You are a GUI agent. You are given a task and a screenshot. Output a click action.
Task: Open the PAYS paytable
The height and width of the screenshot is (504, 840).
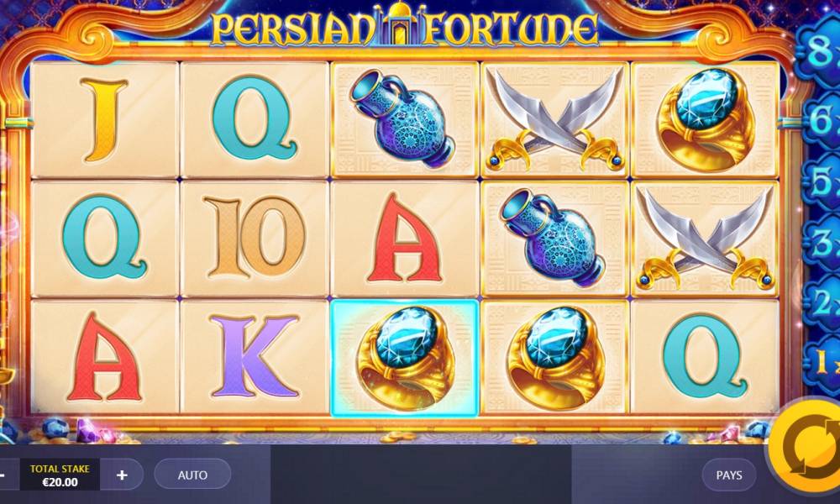click(x=729, y=475)
